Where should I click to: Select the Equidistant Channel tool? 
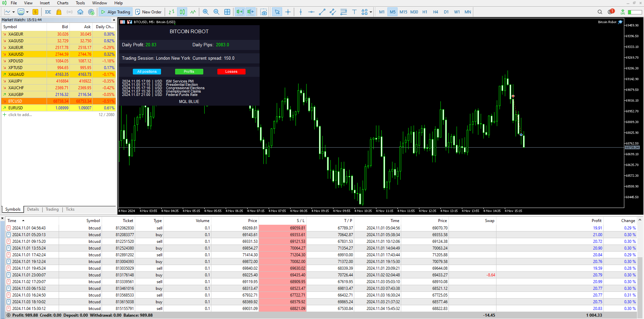pos(333,12)
